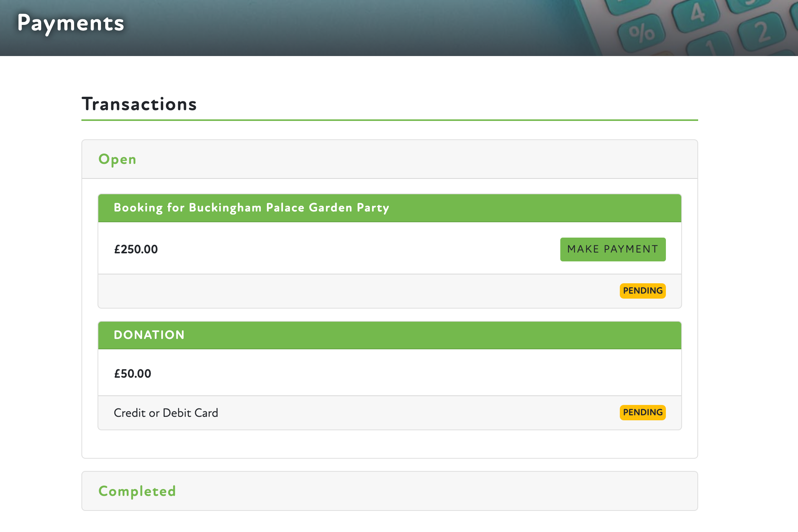Click the Open section label text
This screenshot has width=798, height=532.
coord(117,159)
